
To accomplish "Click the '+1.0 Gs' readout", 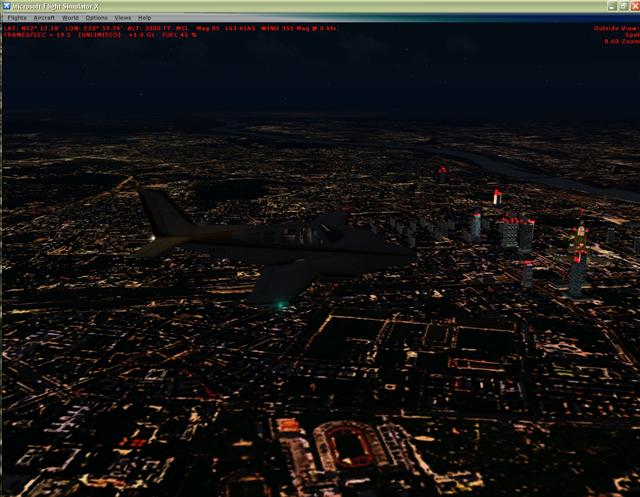I will tap(141, 35).
